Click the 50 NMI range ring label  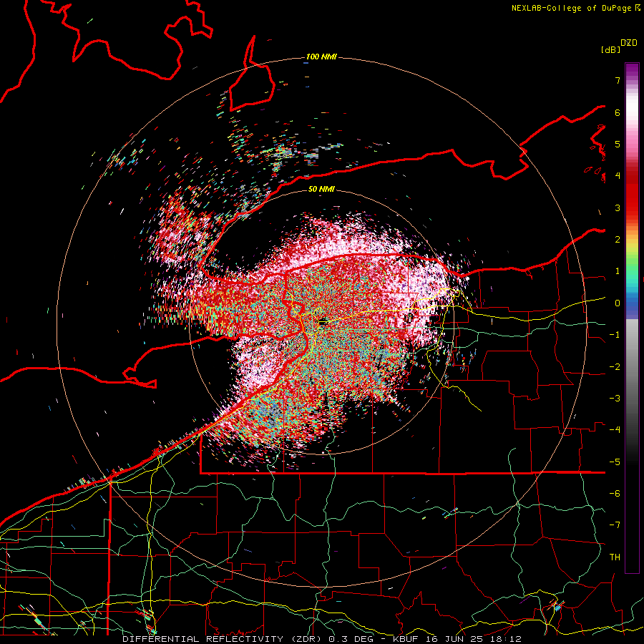point(321,189)
